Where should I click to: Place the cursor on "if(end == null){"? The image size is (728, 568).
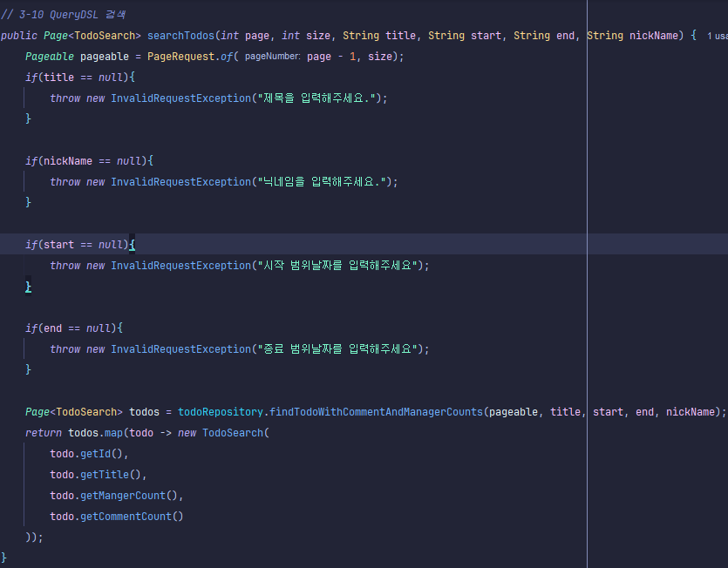[x=74, y=328]
